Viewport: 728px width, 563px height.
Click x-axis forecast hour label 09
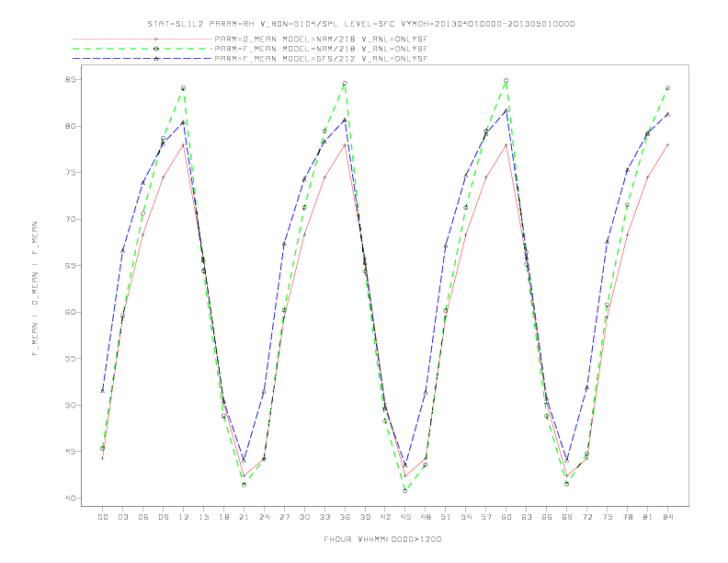click(x=163, y=517)
